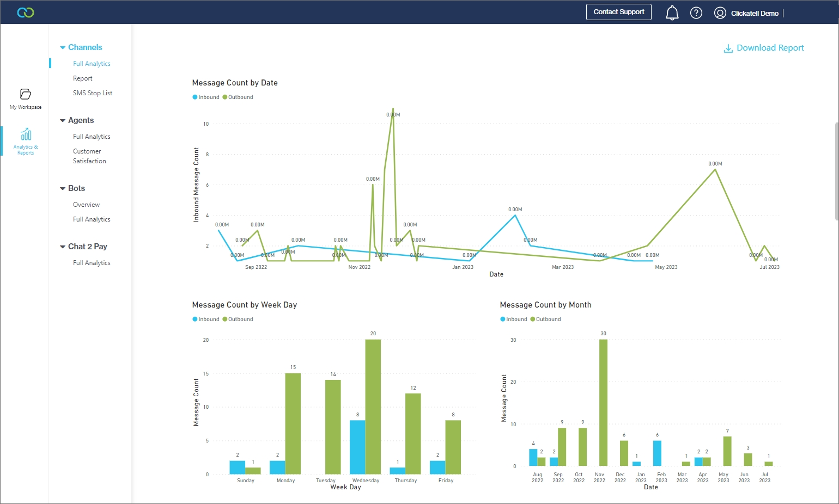Viewport: 839px width, 504px height.
Task: Click the Contact Support button
Action: click(618, 12)
